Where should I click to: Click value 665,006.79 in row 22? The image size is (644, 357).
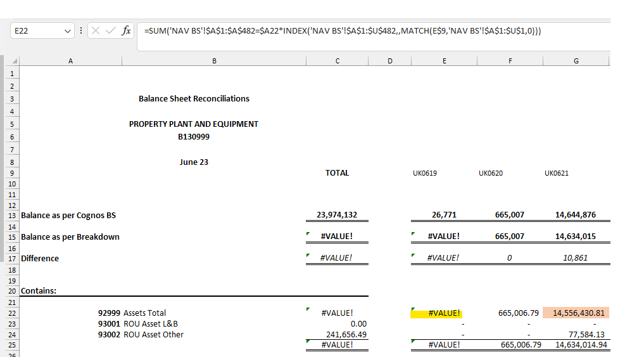coord(519,313)
